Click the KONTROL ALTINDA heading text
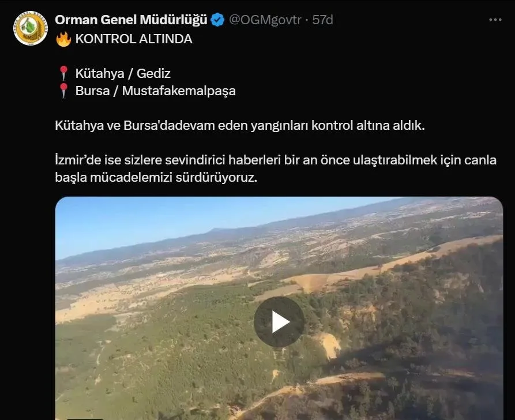The height and width of the screenshot is (420, 515). pos(134,39)
